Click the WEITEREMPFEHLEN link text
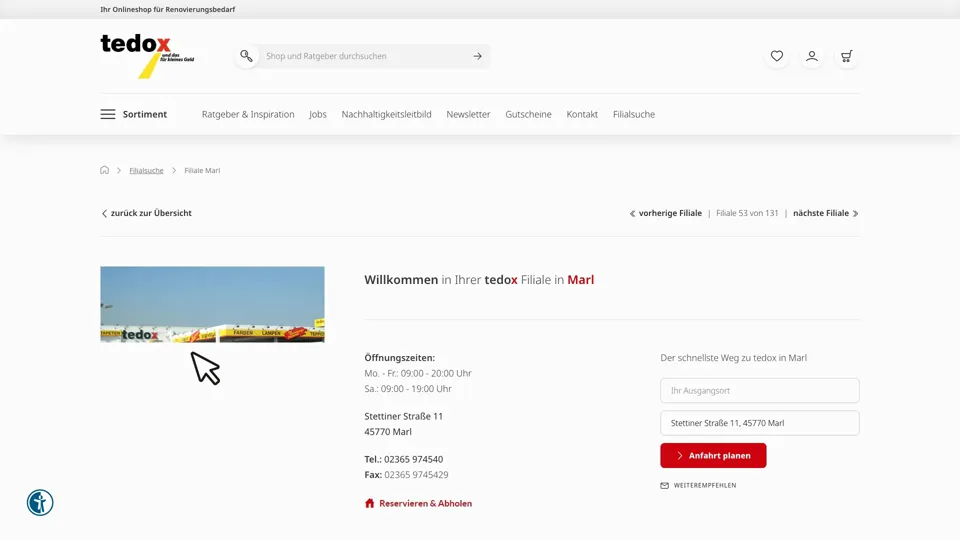 705,486
